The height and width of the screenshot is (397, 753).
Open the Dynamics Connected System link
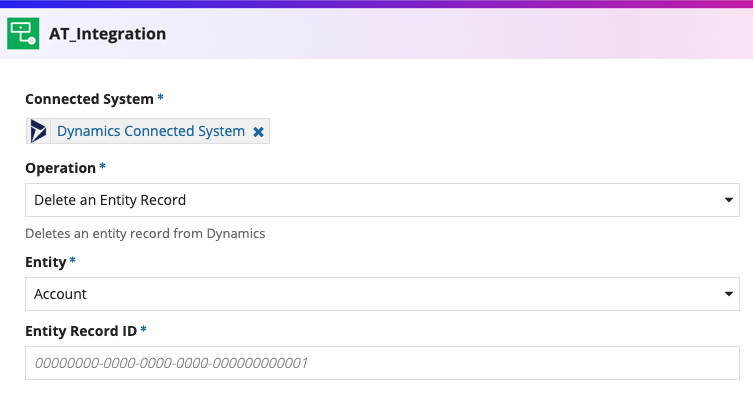click(151, 131)
